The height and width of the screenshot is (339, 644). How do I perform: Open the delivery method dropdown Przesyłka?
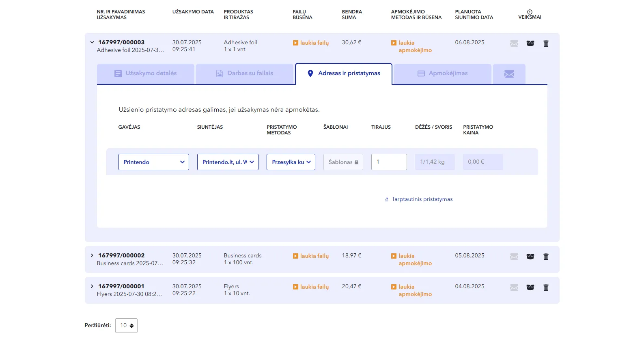(x=291, y=162)
